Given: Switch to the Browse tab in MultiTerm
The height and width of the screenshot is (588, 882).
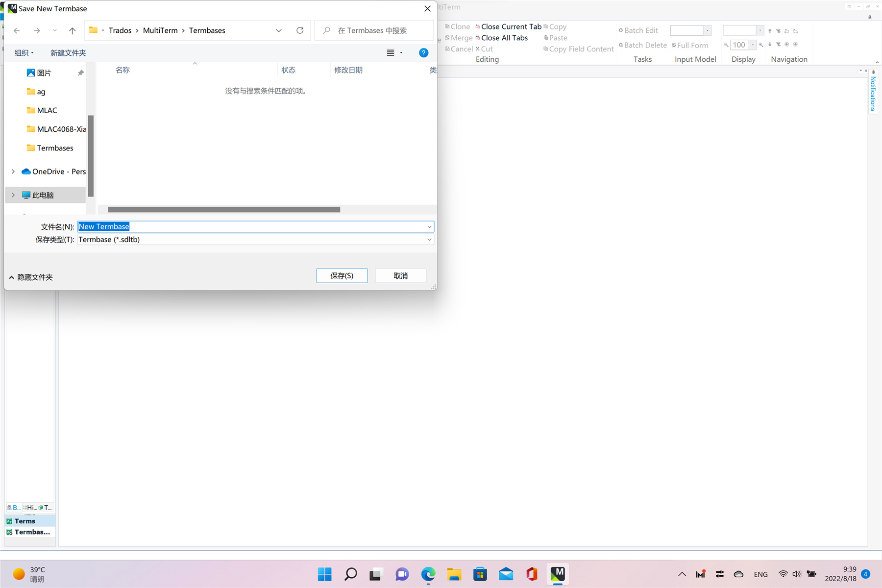Looking at the screenshot, I should coord(14,508).
